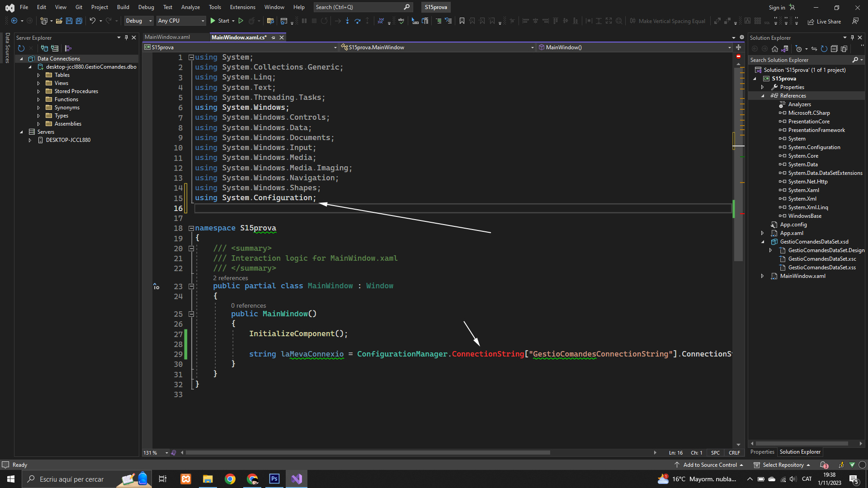Image resolution: width=868 pixels, height=488 pixels.
Task: Click Collapse All in Solution Explorer
Action: 834,49
